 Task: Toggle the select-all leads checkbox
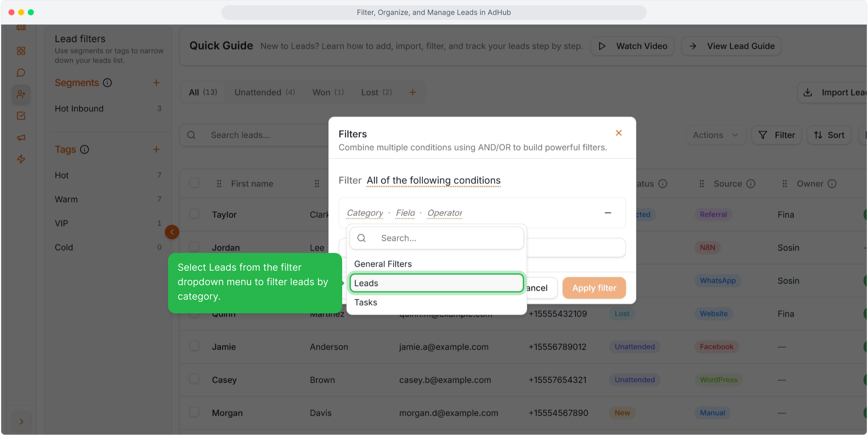tap(194, 183)
